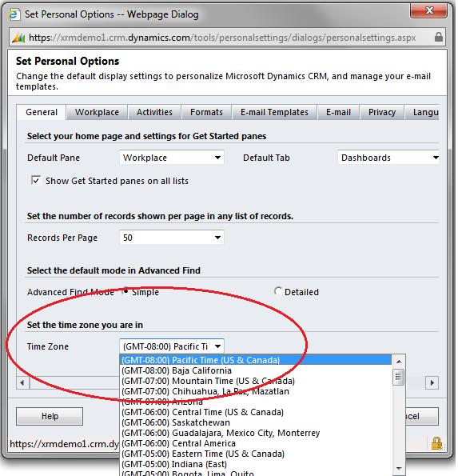Open the Activities tab
This screenshot has width=458, height=476.
pos(154,112)
